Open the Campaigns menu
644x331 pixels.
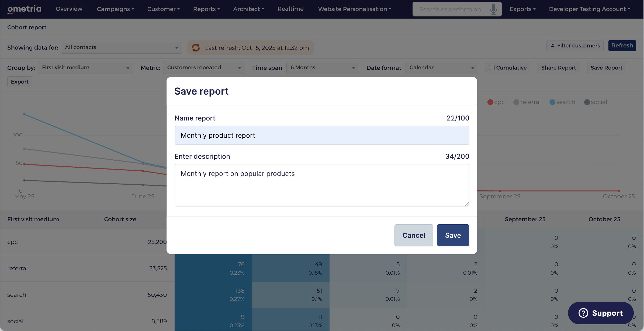pos(115,9)
